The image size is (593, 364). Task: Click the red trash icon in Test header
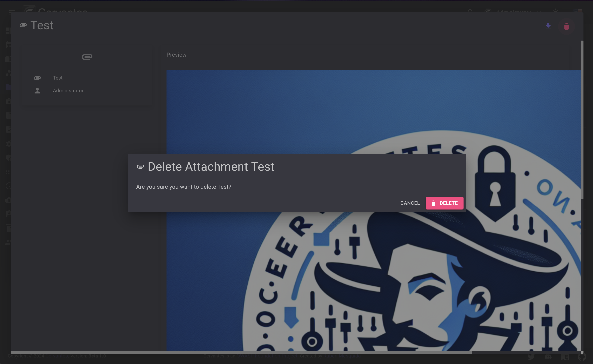(x=566, y=26)
